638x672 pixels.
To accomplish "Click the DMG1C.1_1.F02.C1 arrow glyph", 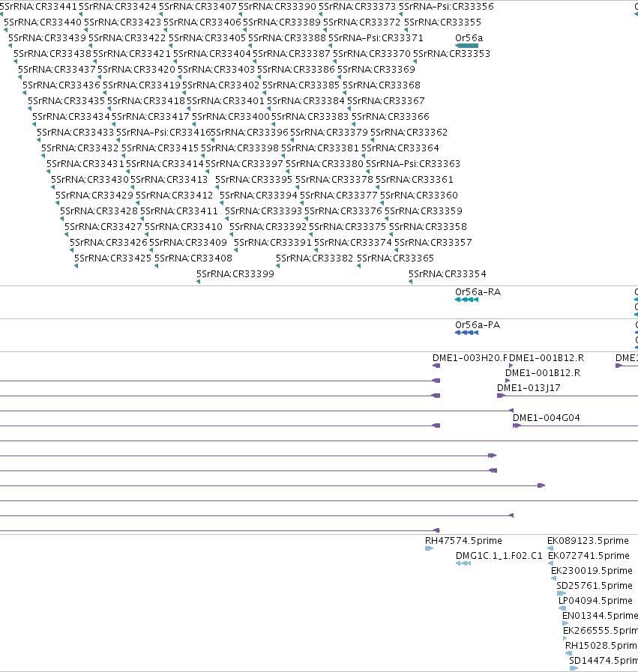I will tap(463, 563).
